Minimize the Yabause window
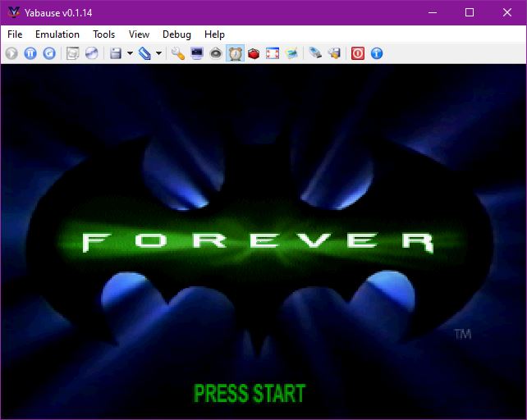The height and width of the screenshot is (420, 527). coord(433,13)
